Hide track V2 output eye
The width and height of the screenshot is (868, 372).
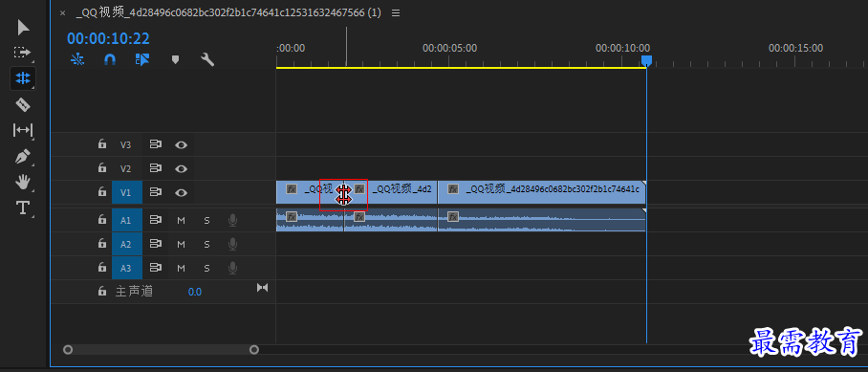click(181, 169)
